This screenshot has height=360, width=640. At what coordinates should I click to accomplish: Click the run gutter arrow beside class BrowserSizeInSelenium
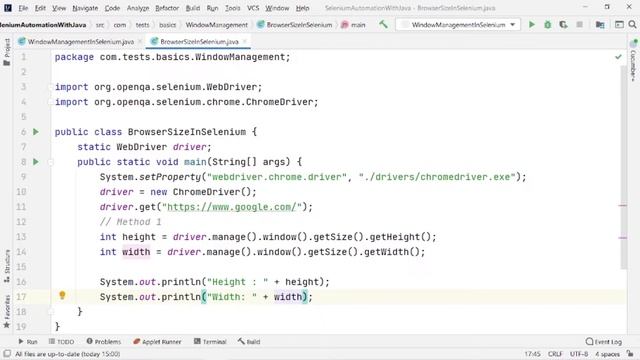point(36,132)
